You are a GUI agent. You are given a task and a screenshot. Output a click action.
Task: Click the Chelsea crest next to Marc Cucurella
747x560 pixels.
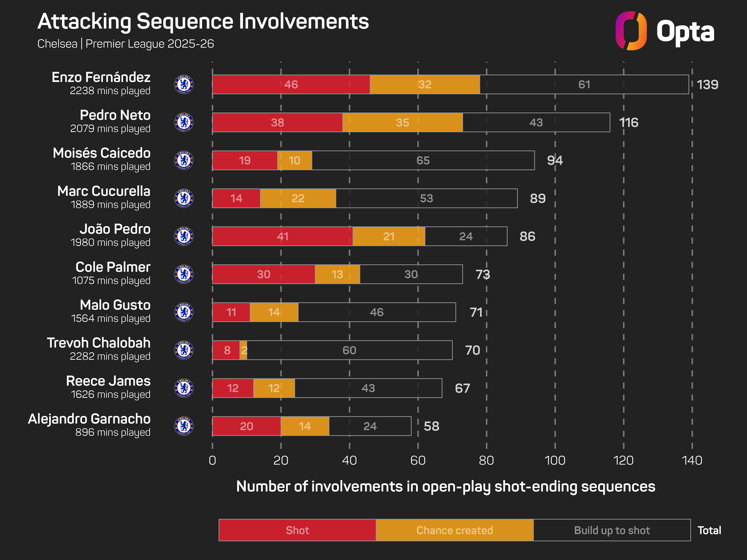coord(184,198)
